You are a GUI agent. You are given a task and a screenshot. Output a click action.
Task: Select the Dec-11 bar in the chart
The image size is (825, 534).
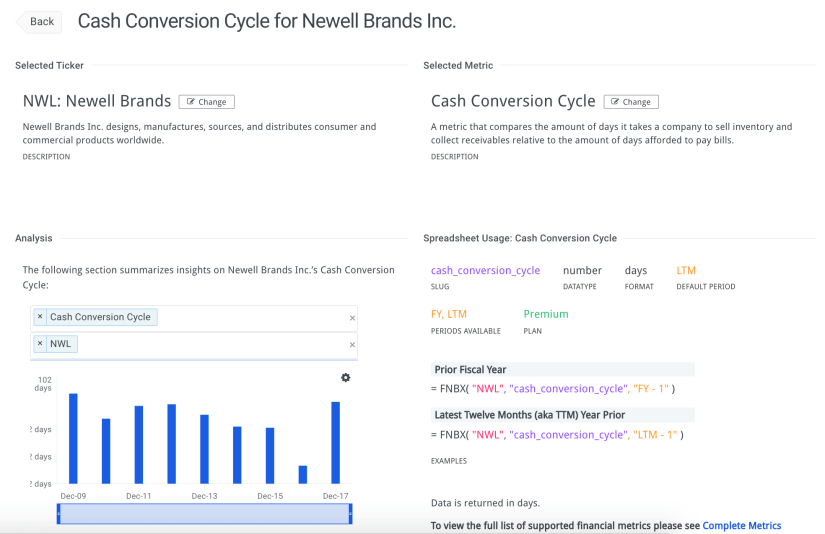tap(139, 445)
